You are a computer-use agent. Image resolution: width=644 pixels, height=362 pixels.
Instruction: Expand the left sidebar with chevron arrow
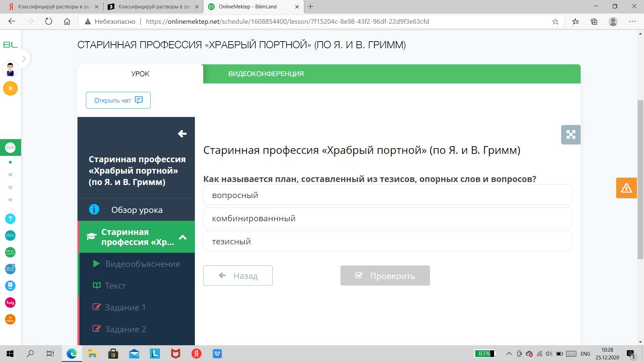click(24, 59)
